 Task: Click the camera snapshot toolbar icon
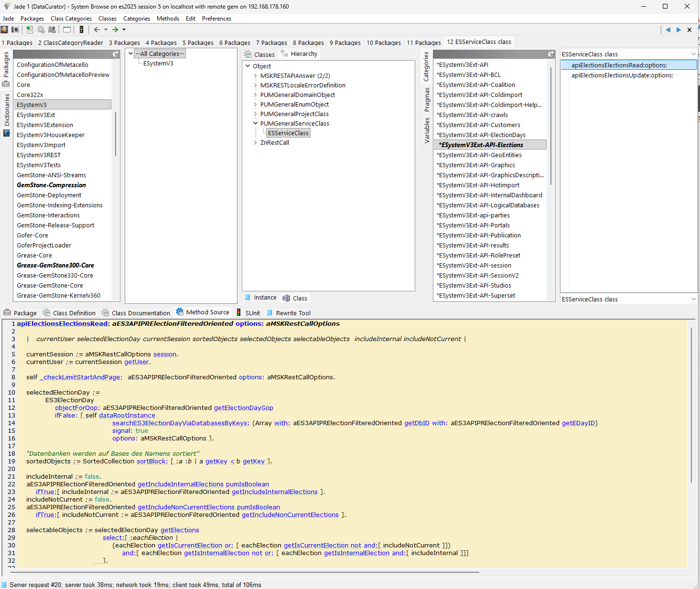(x=15, y=30)
